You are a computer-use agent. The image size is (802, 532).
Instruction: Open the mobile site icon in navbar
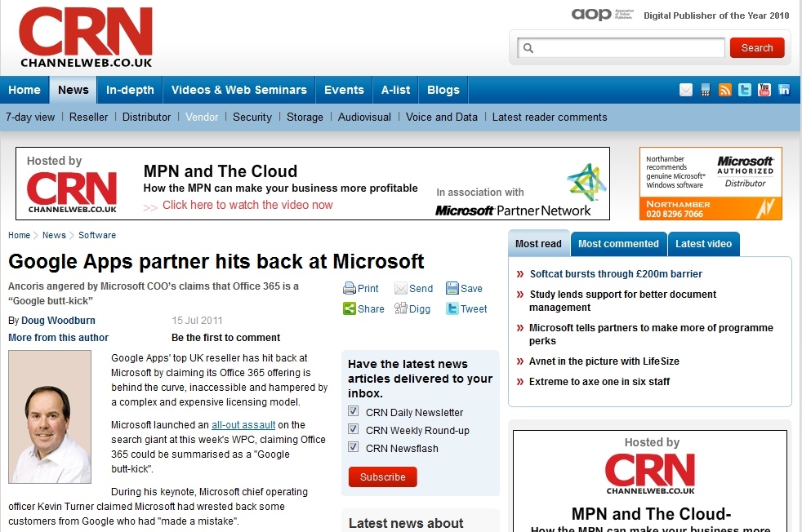pyautogui.click(x=706, y=90)
